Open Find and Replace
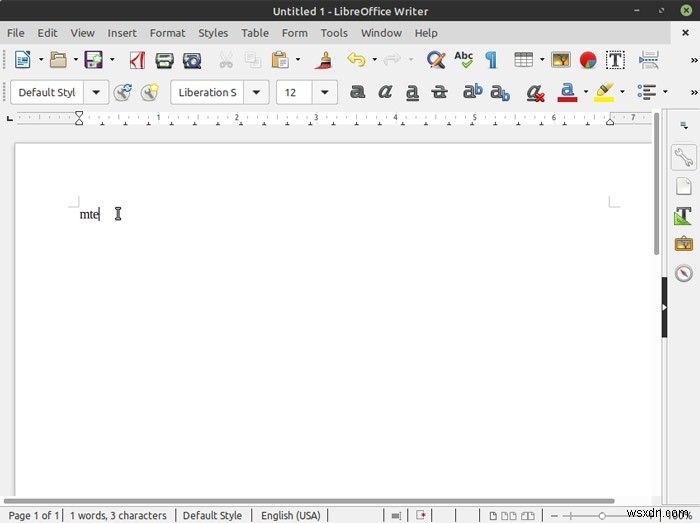This screenshot has width=700, height=523. [436, 59]
